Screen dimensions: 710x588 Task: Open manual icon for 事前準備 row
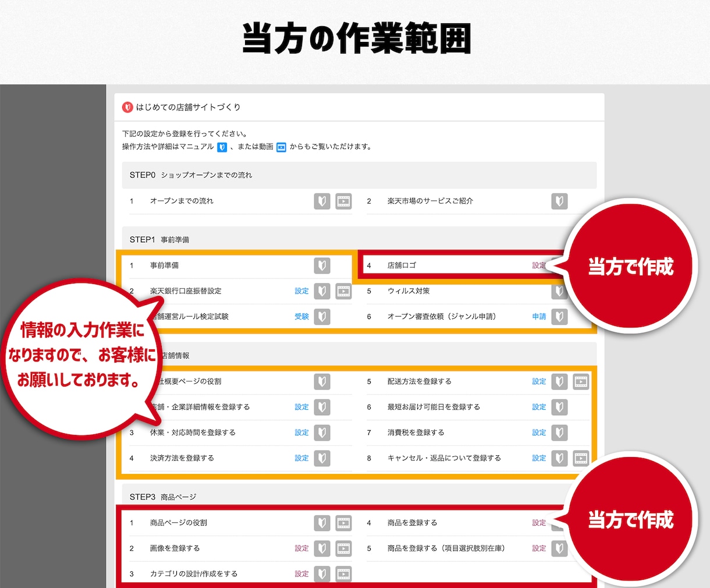tap(322, 265)
